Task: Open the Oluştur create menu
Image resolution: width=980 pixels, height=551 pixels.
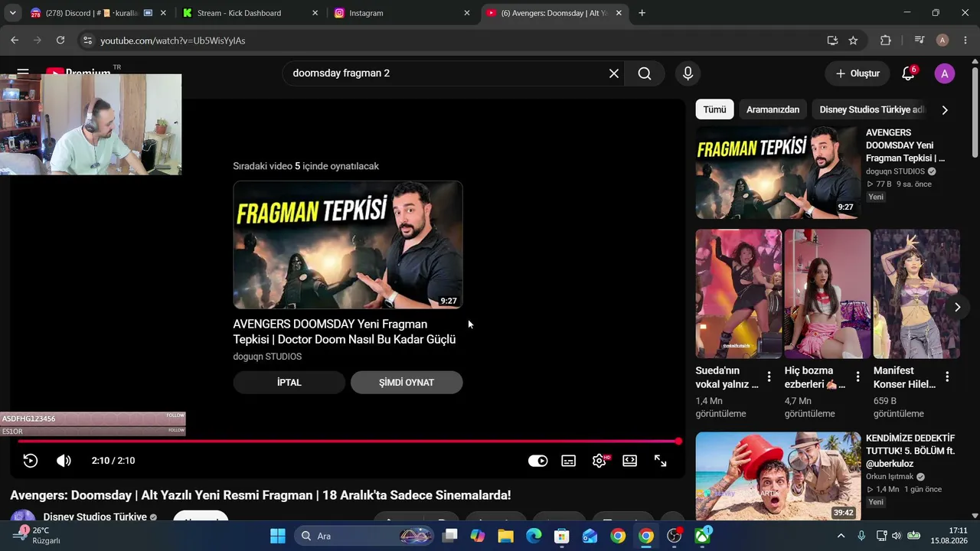Action: [857, 73]
